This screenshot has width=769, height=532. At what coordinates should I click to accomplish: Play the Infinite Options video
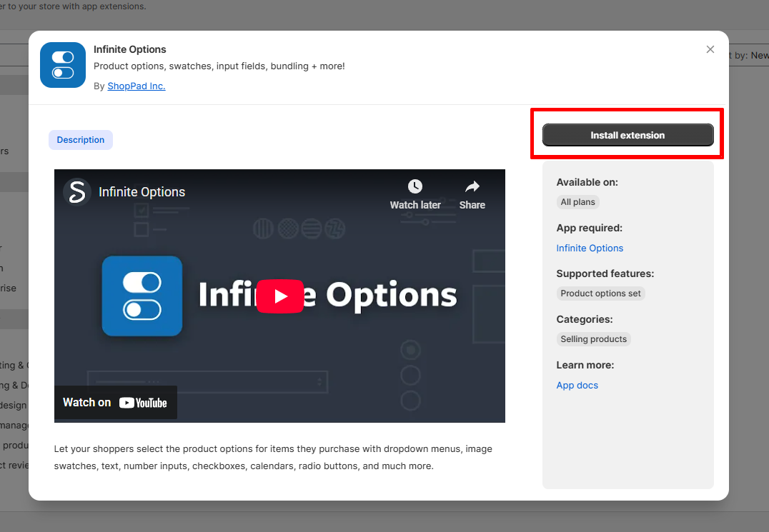coord(279,296)
